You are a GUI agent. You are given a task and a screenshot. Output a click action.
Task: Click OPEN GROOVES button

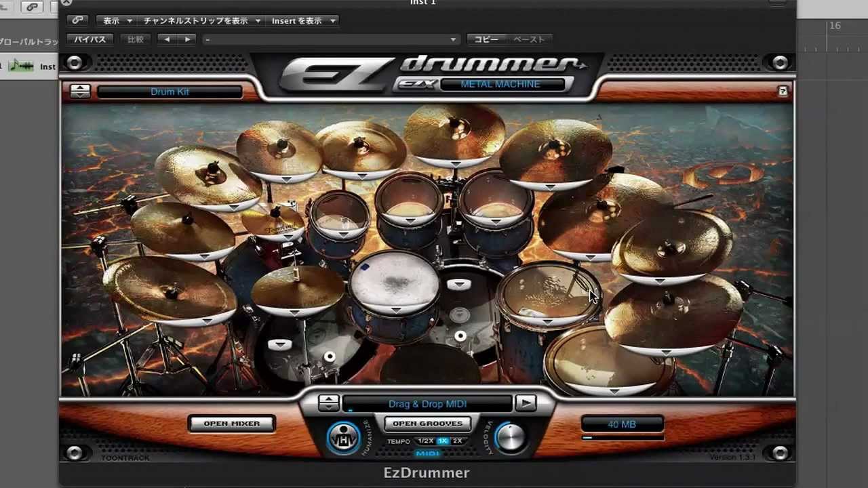pos(427,424)
